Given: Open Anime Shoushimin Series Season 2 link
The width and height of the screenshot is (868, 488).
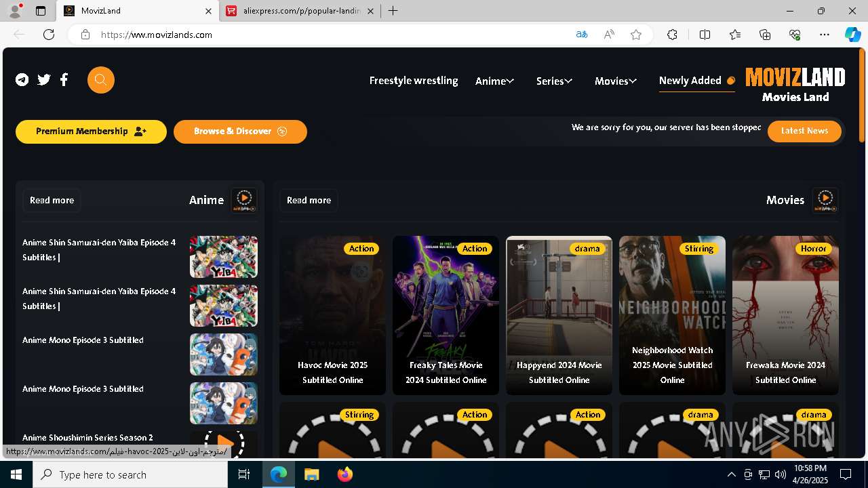Looking at the screenshot, I should (x=87, y=438).
